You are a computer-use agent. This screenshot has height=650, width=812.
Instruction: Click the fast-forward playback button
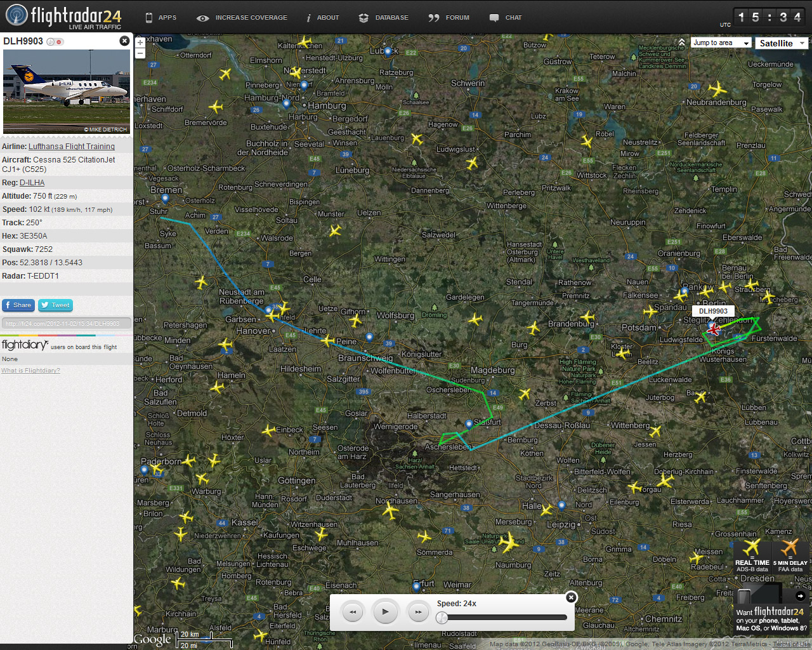[x=417, y=612]
